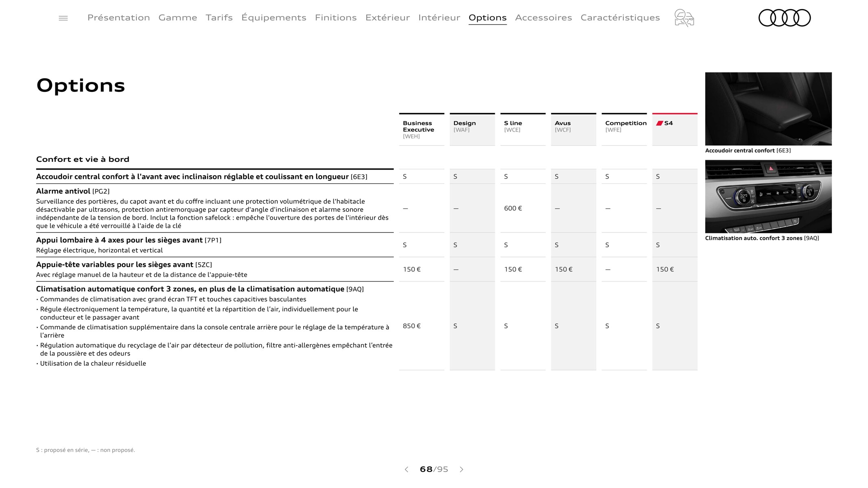
Task: Click 'Appui lombaire à 4 axes' row title
Action: coord(129,240)
